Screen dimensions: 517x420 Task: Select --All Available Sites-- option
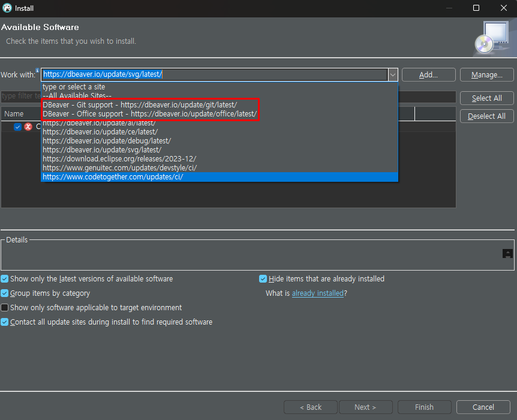[x=220, y=95]
